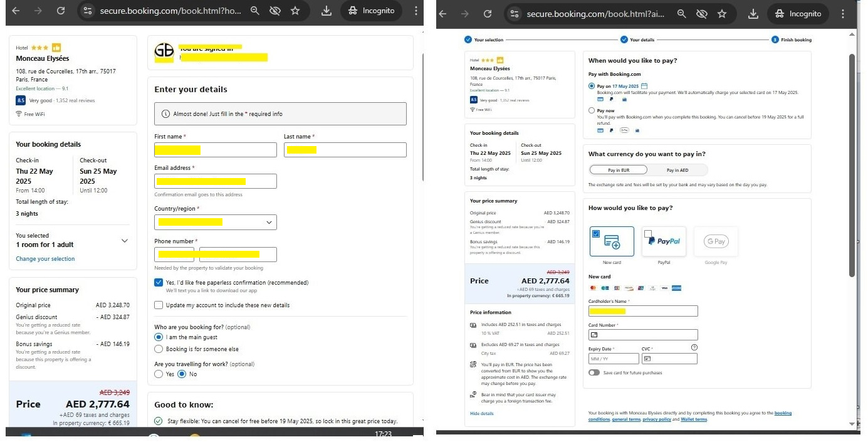Viewport: 868px width, 442px height.
Task: Open site information icon in left address bar
Action: [88, 11]
